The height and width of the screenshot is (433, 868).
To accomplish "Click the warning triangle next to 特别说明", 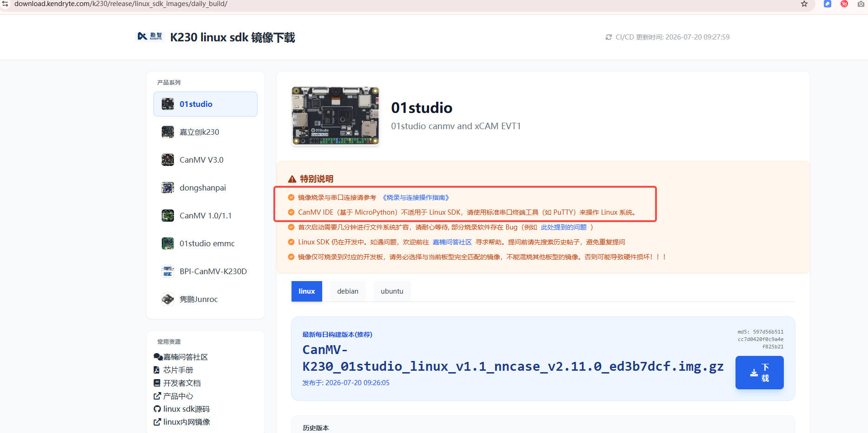I will (292, 179).
